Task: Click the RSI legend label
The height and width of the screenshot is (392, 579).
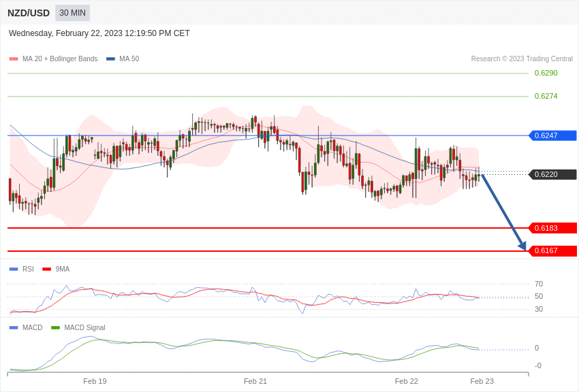Action: coord(28,269)
